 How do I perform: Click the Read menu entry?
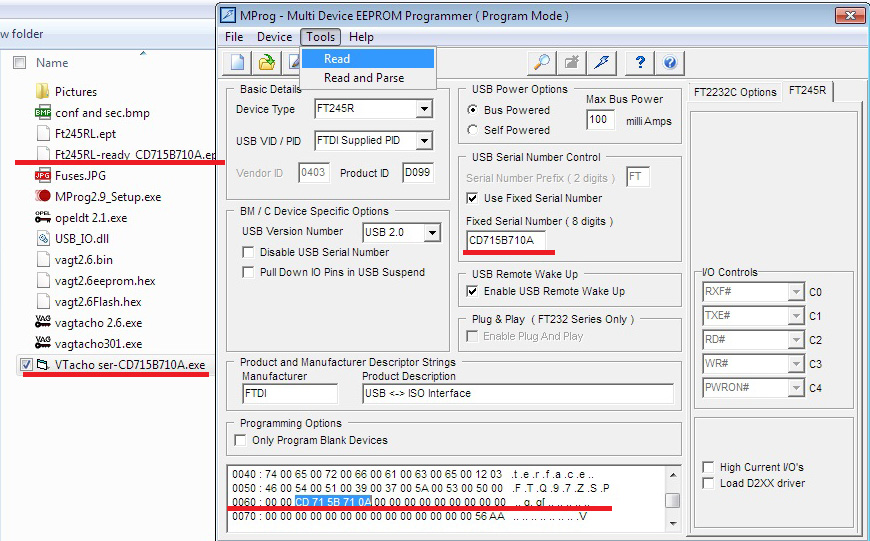337,59
